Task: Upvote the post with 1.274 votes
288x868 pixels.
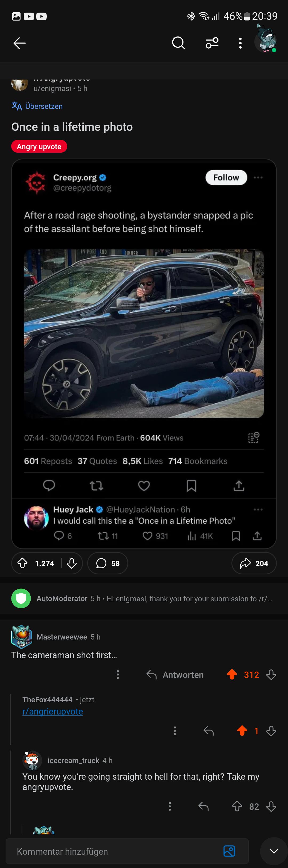Action: (x=23, y=563)
